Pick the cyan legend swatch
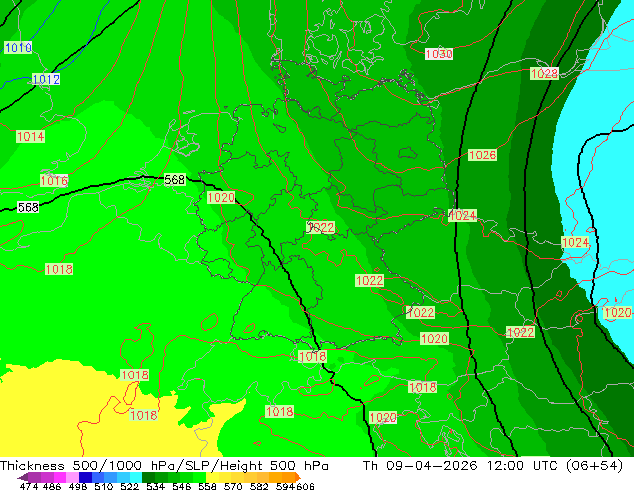 (136, 477)
